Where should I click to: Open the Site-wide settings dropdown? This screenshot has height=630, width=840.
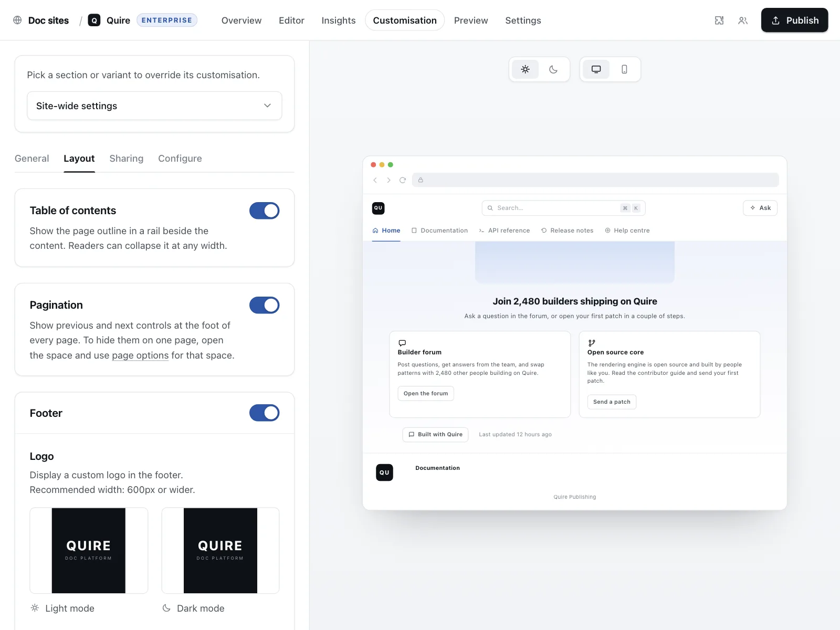coord(154,106)
